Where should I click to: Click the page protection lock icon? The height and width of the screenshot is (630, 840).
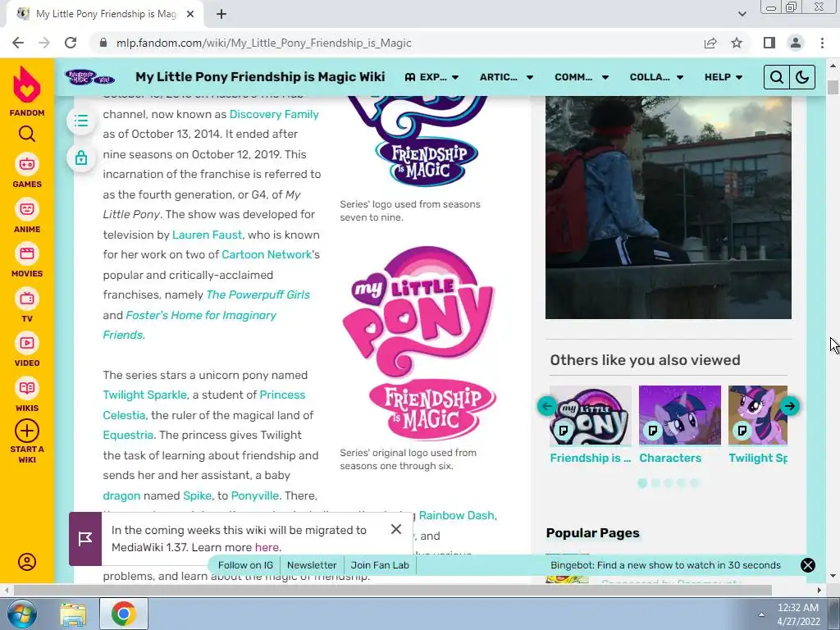(x=81, y=157)
